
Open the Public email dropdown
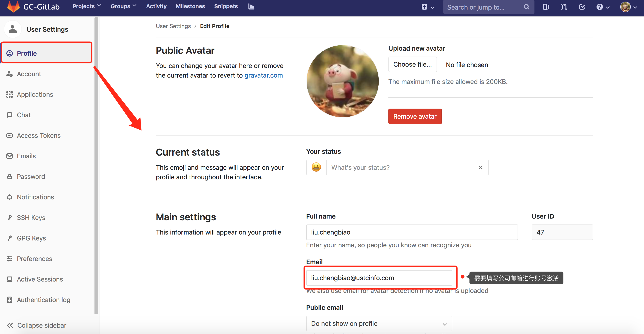tap(379, 323)
